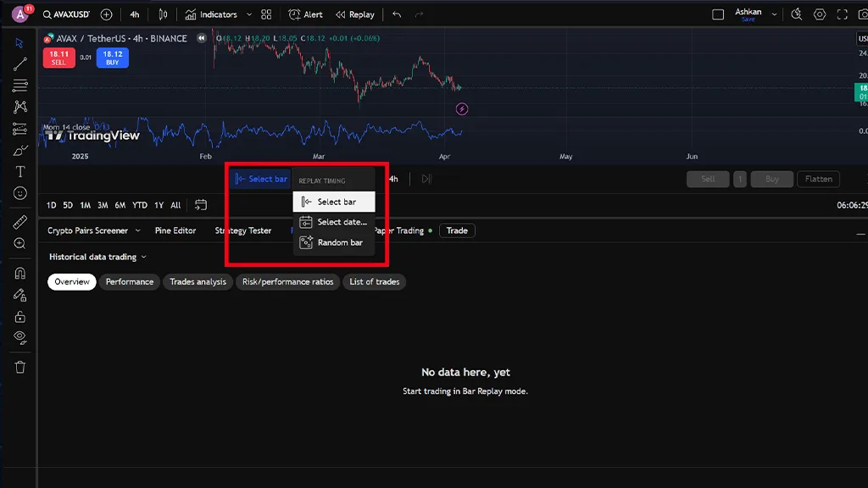Image resolution: width=868 pixels, height=488 pixels.
Task: Activate the ruler measure tool
Action: click(20, 222)
